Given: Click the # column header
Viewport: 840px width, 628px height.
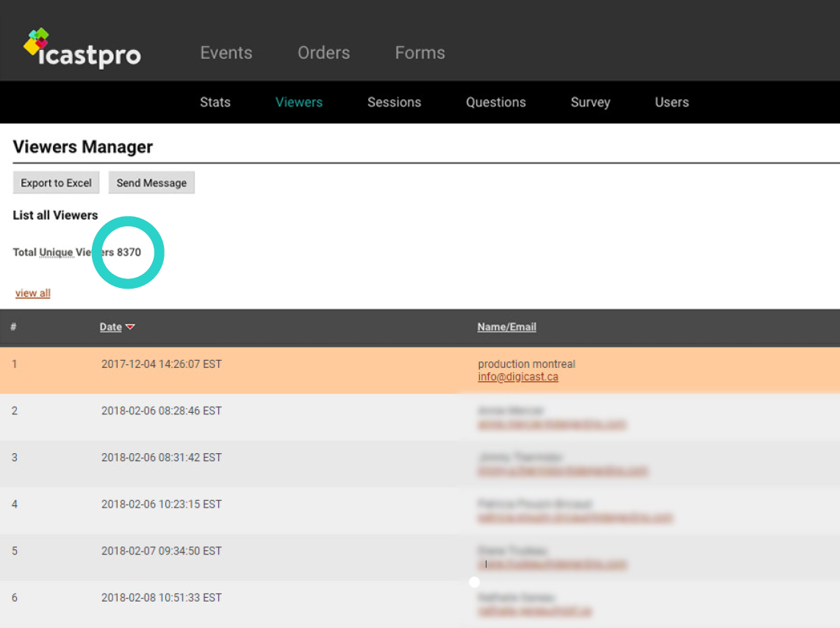Looking at the screenshot, I should 13,328.
